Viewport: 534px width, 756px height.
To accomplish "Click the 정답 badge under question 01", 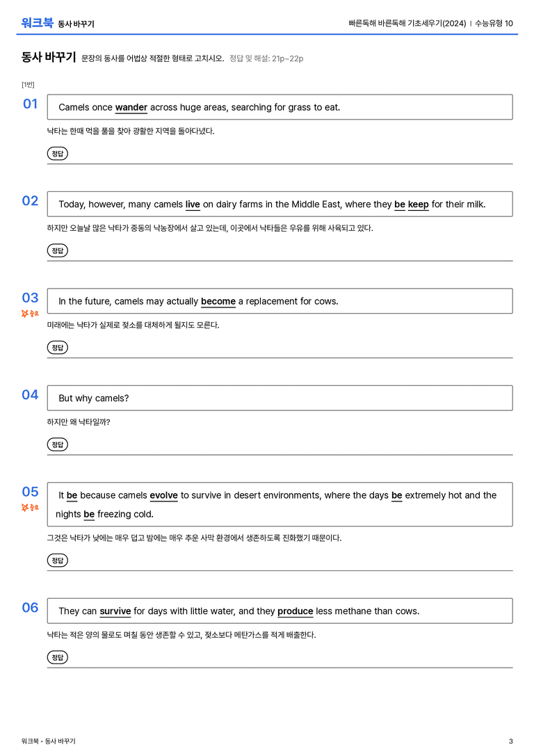I will click(x=57, y=153).
